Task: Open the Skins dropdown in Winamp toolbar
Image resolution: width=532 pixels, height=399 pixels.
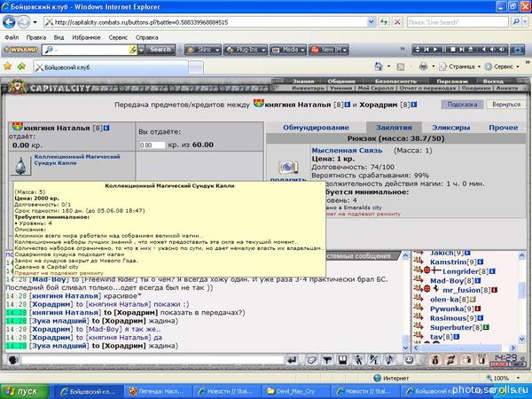Action: click(x=201, y=50)
